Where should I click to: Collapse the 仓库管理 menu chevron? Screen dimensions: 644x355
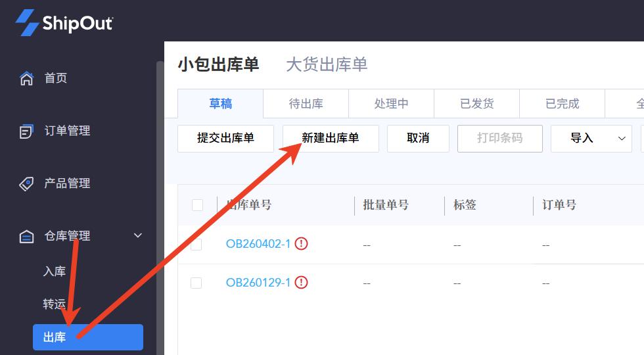point(138,235)
